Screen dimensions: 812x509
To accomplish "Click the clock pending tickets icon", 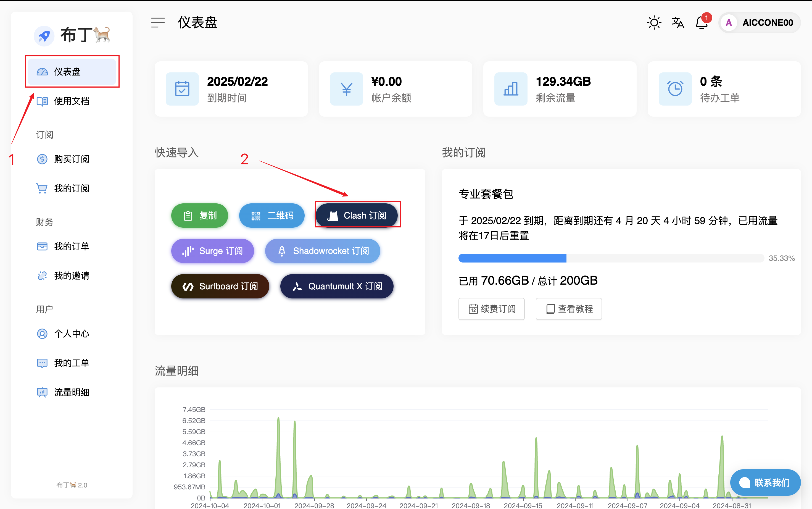I will 675,89.
